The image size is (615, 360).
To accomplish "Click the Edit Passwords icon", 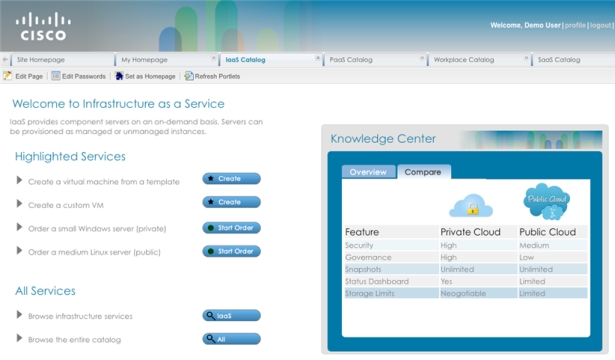I will 56,76.
